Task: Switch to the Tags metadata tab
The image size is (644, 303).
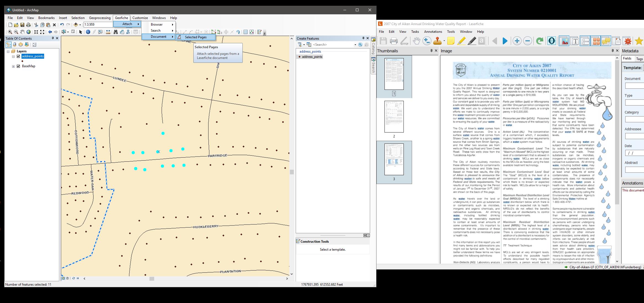Action: pyautogui.click(x=639, y=59)
